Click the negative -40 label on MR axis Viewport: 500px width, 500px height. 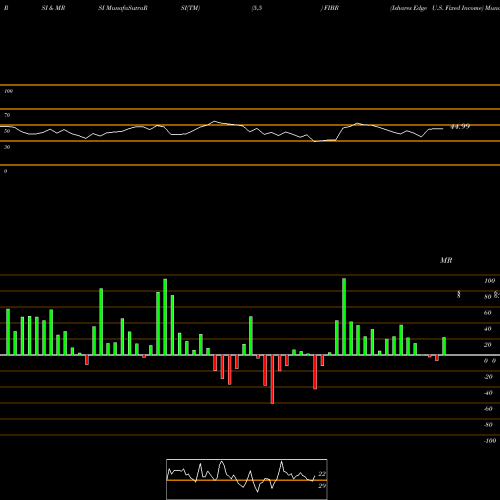488,393
